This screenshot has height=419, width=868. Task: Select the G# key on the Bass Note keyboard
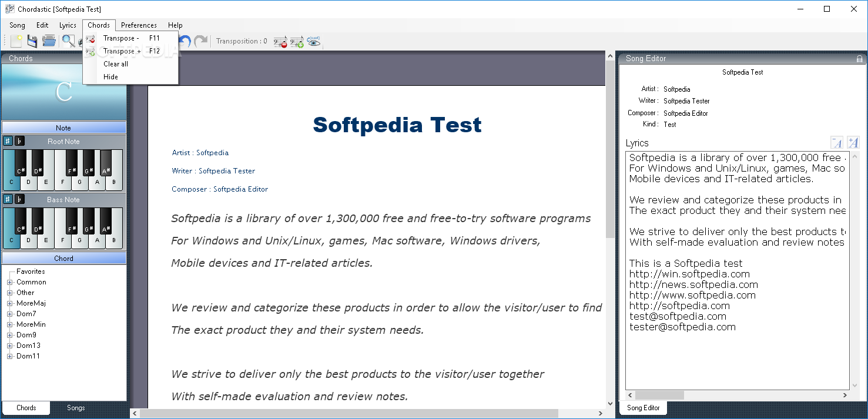click(89, 221)
